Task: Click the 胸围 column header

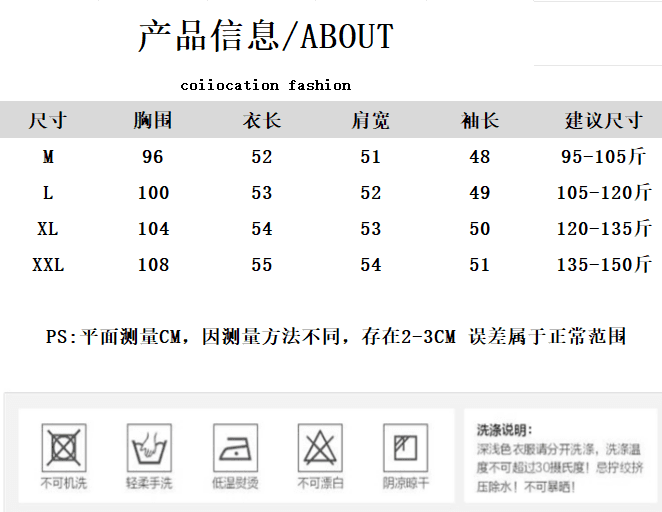Action: (x=153, y=120)
